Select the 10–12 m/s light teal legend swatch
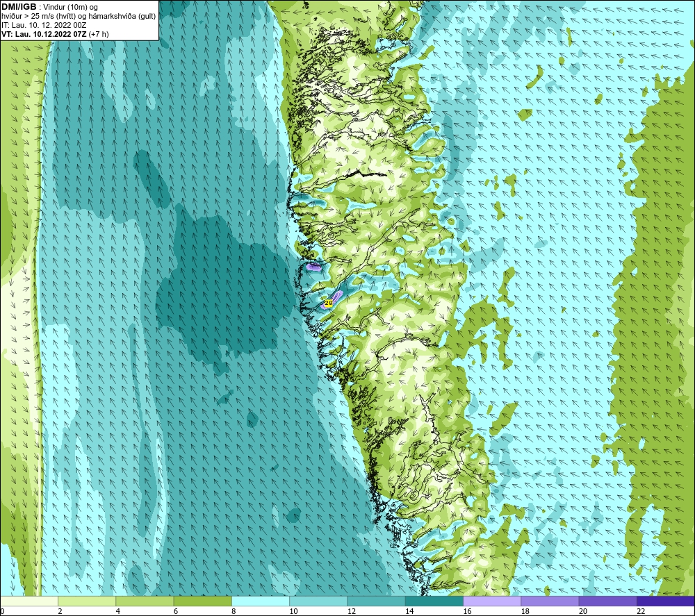695x616 pixels. (318, 601)
